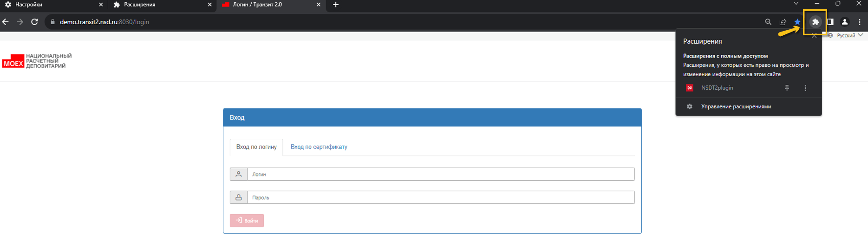Open the Chrome profile avatar
868x241 pixels.
click(x=845, y=22)
